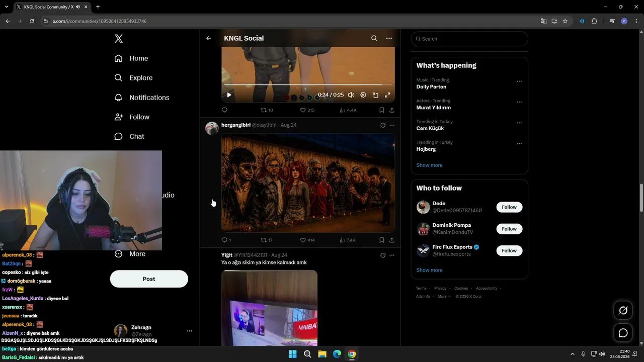Open the Chrome extensions puzzle menu

[x=594, y=21]
